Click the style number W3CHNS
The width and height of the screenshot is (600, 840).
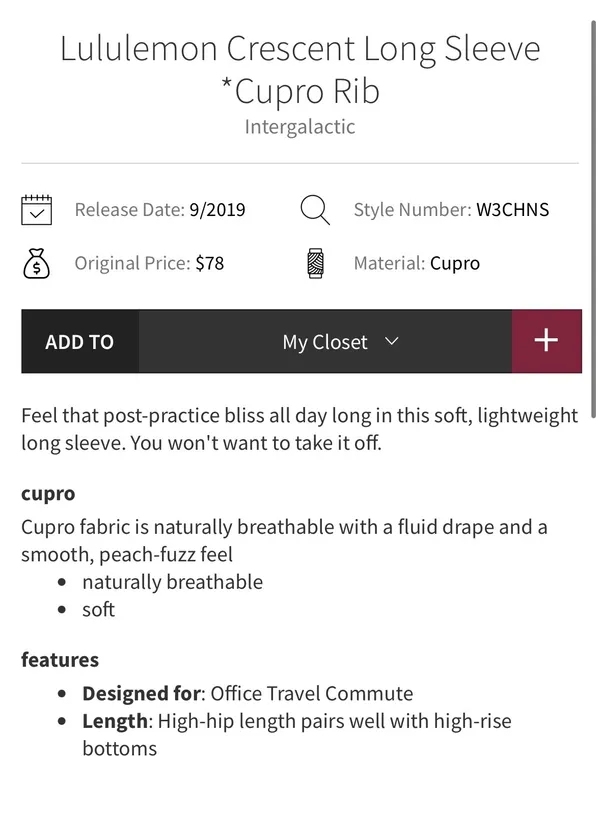[513, 210]
